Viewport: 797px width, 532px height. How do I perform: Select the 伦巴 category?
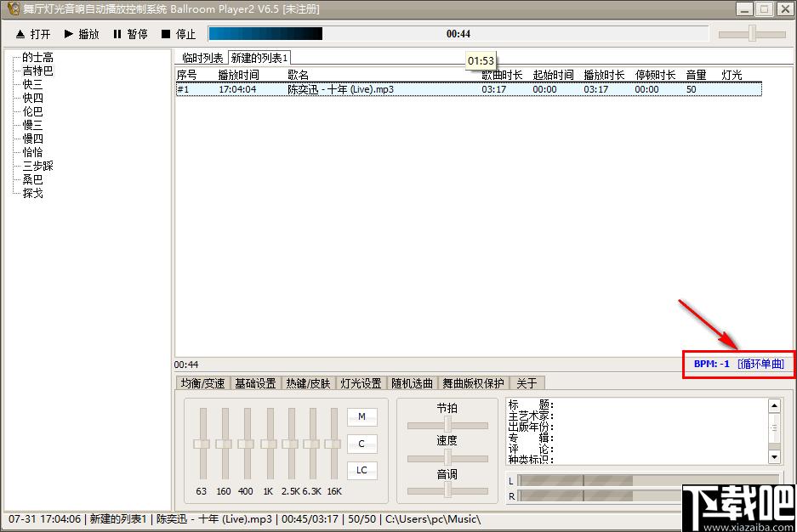32,111
